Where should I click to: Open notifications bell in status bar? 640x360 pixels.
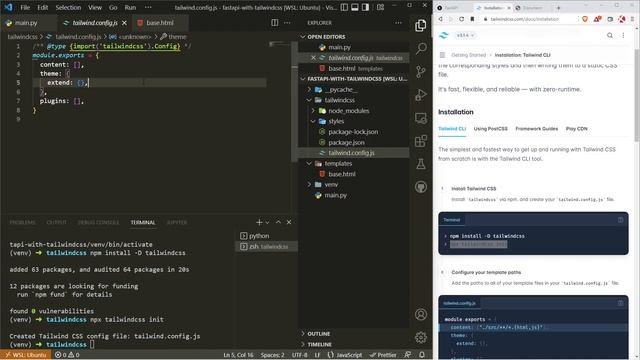point(422,355)
